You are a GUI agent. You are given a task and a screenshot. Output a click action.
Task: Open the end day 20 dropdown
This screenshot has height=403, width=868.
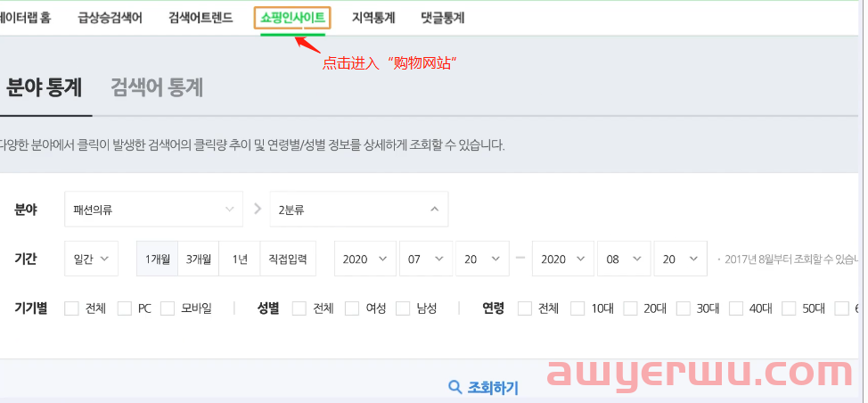[680, 259]
